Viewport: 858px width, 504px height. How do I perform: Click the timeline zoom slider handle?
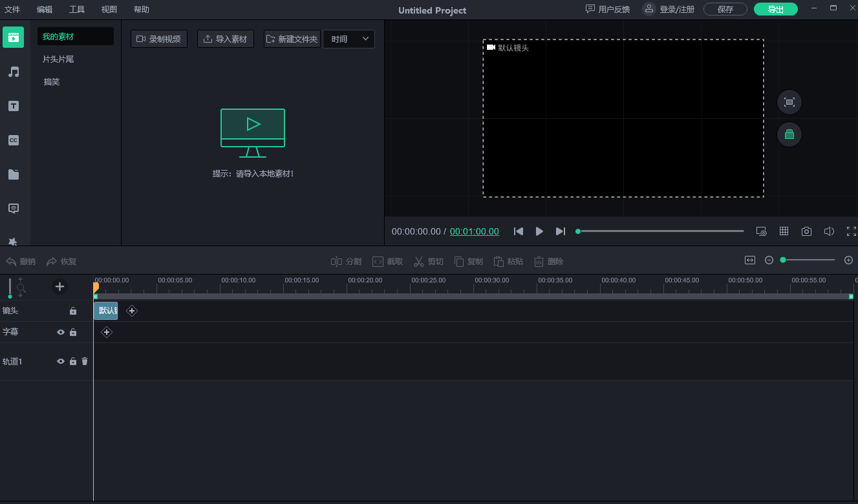coord(783,260)
